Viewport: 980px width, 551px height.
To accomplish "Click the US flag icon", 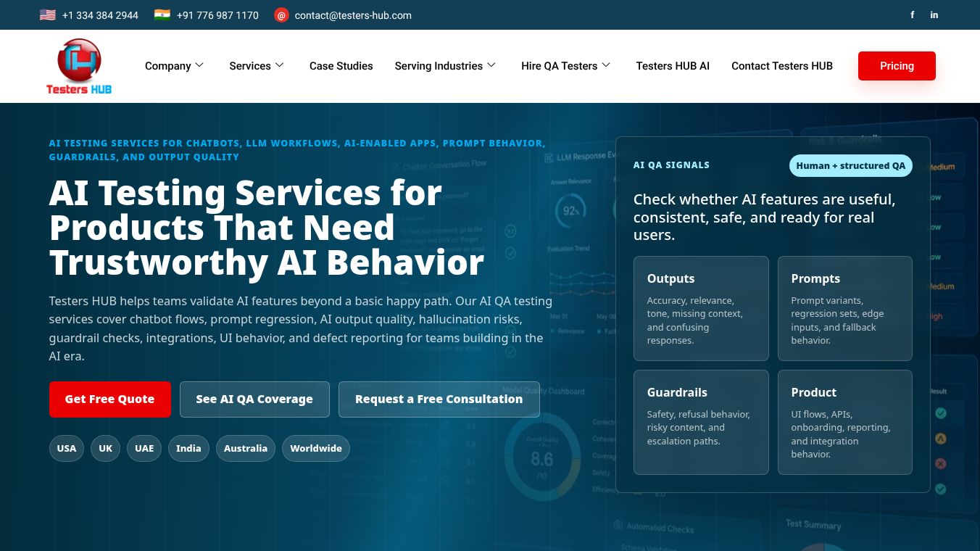I will (48, 14).
